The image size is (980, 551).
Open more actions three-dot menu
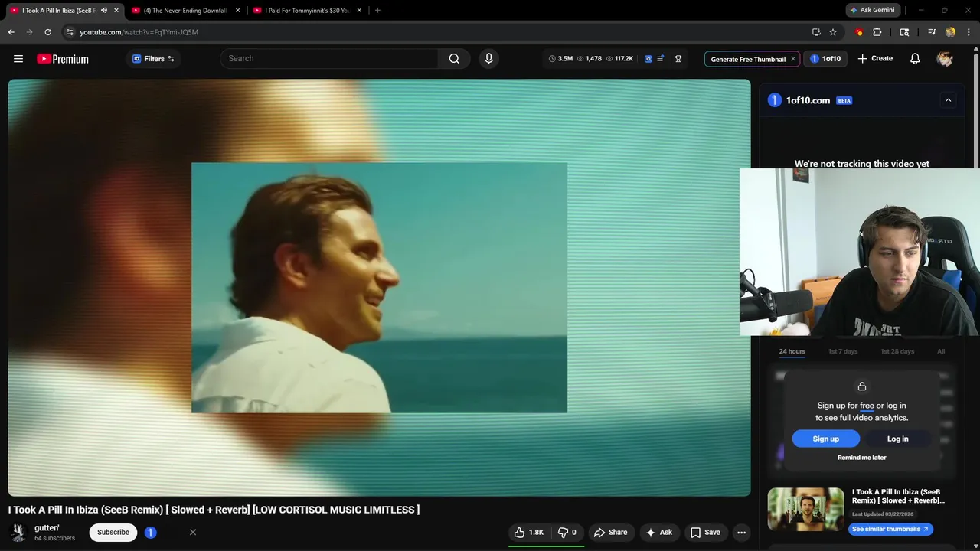click(x=741, y=533)
